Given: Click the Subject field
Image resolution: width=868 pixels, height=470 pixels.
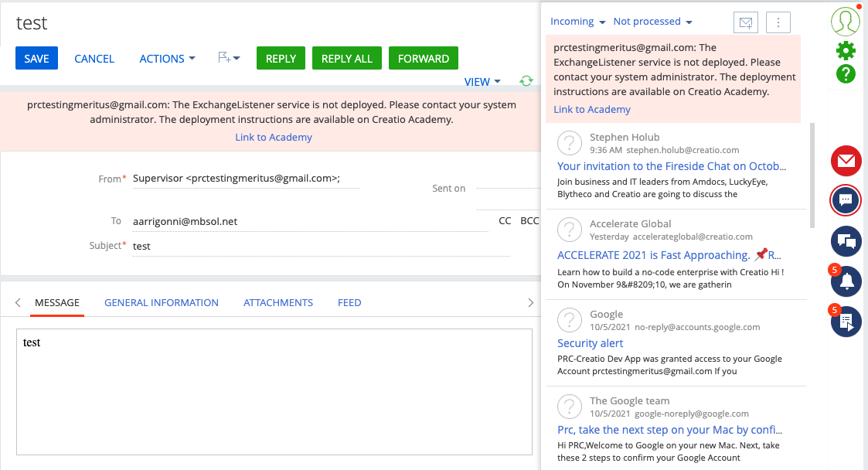Looking at the screenshot, I should (x=321, y=246).
